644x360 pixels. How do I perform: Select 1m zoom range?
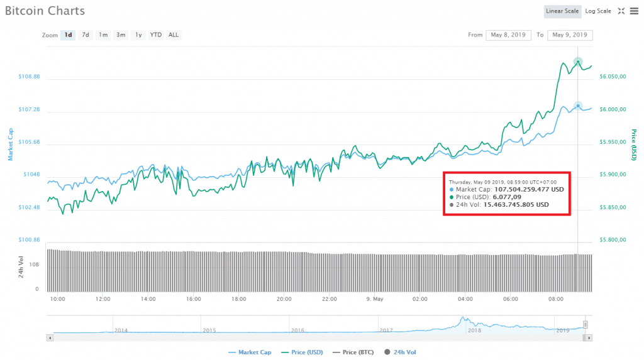[103, 35]
